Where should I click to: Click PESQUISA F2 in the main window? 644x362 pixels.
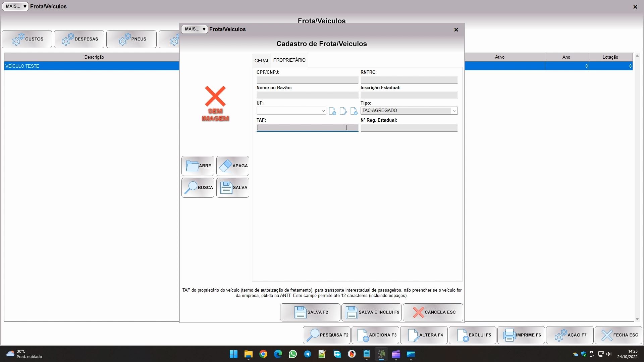click(x=327, y=335)
